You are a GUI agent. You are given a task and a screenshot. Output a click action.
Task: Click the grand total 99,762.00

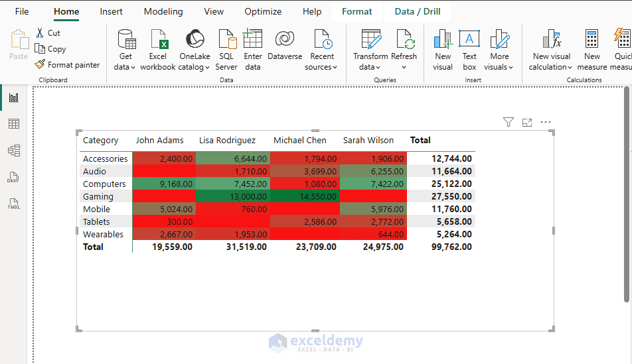[451, 247]
